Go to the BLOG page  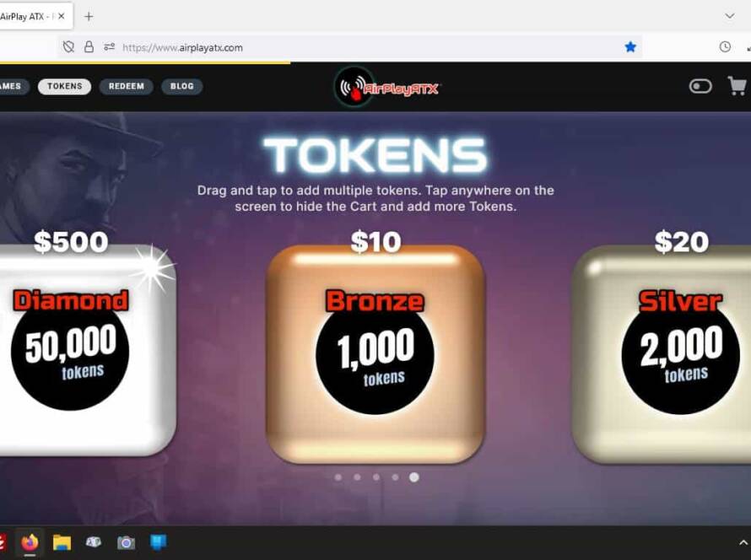[182, 86]
